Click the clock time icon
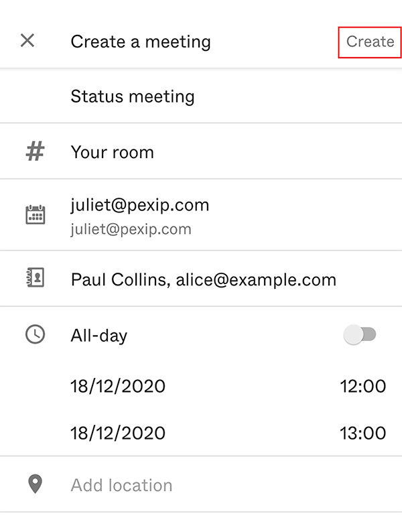The height and width of the screenshot is (532, 402). point(35,334)
